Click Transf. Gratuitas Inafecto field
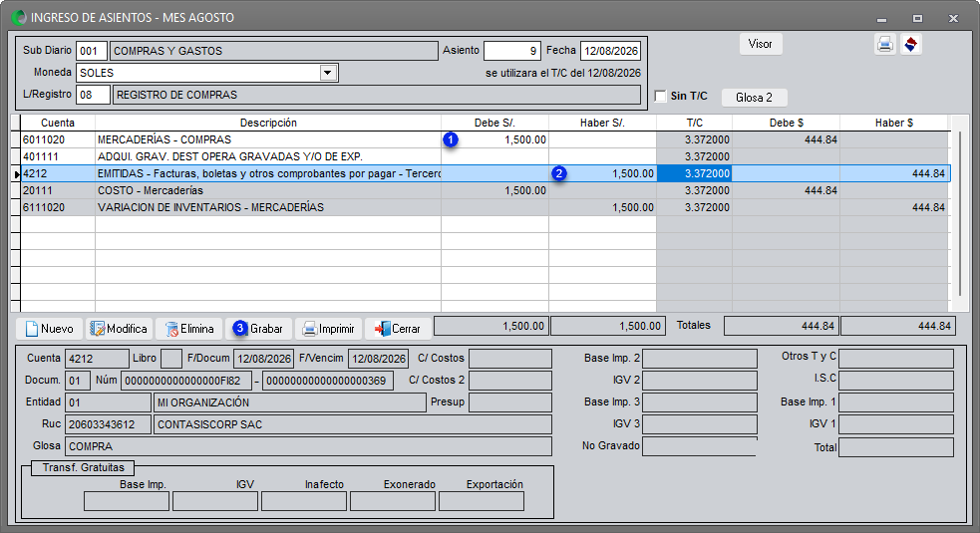This screenshot has height=533, width=980. click(304, 501)
